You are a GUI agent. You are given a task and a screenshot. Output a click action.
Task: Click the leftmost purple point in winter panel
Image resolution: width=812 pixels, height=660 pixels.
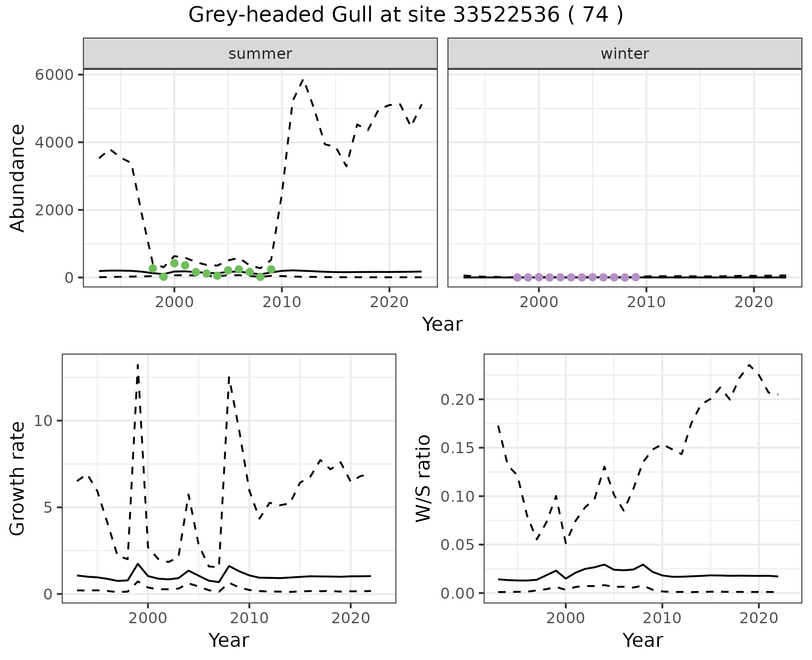coord(517,278)
